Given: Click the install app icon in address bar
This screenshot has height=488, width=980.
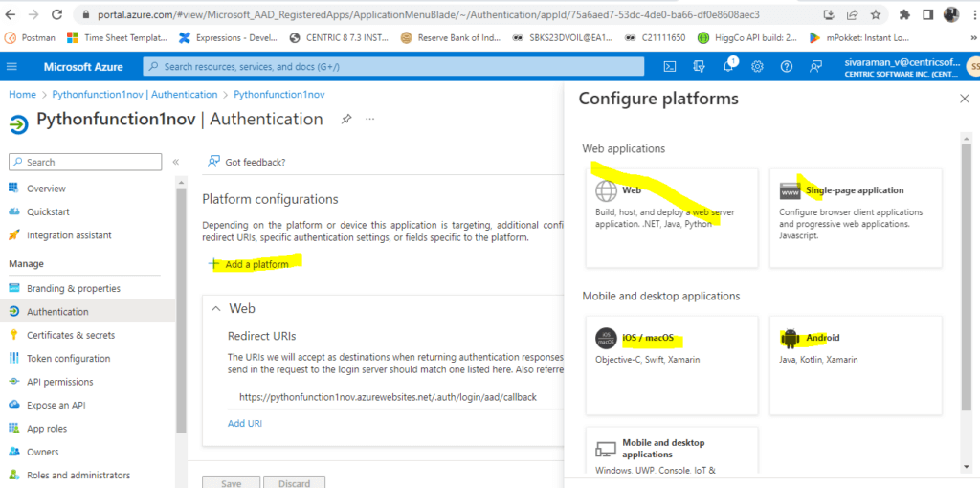Looking at the screenshot, I should point(830,14).
